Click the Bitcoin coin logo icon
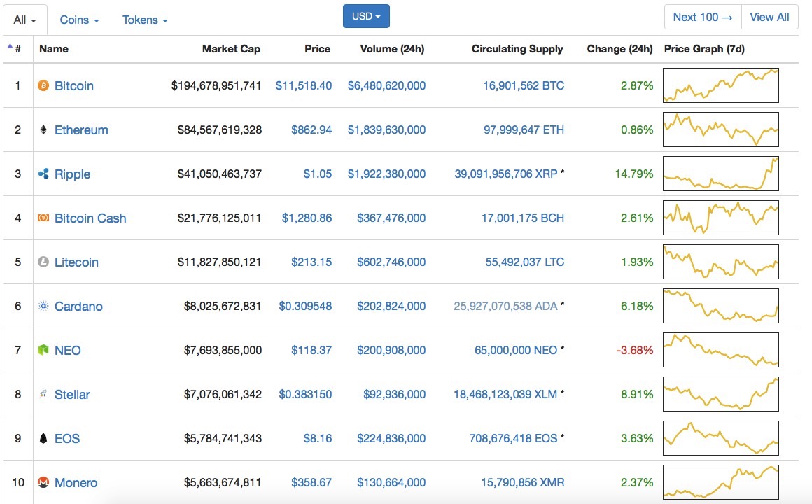 (x=43, y=85)
